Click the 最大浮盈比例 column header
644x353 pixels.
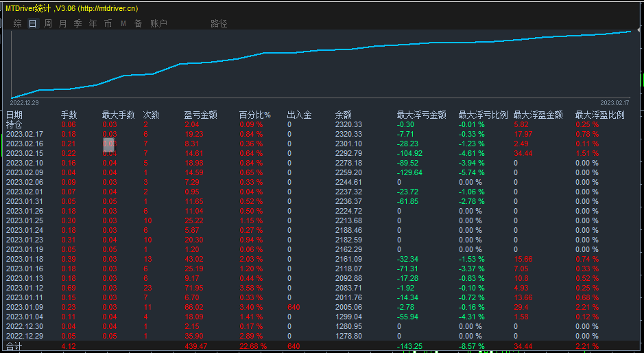[599, 115]
